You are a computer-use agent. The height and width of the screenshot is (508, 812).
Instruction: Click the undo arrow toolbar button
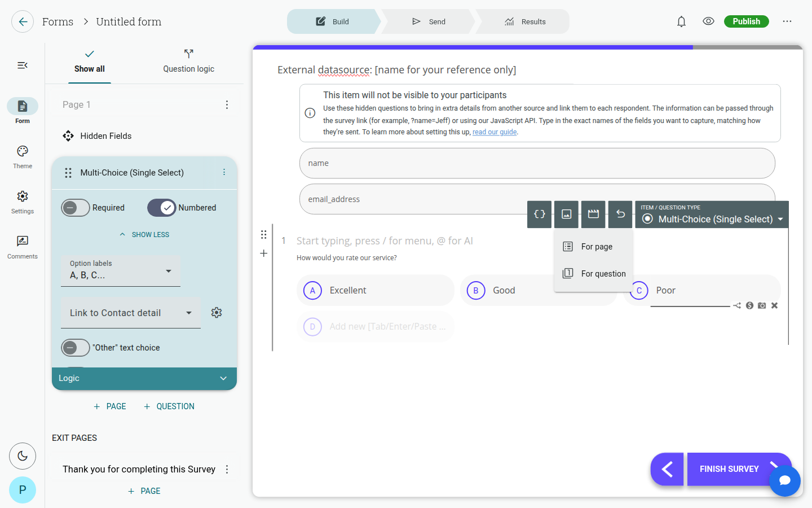[620, 214]
